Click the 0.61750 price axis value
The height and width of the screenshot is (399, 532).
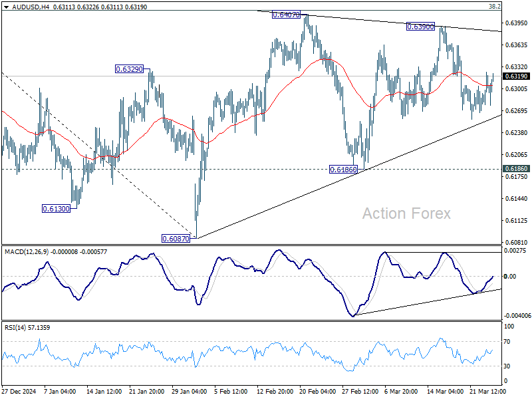(x=517, y=177)
